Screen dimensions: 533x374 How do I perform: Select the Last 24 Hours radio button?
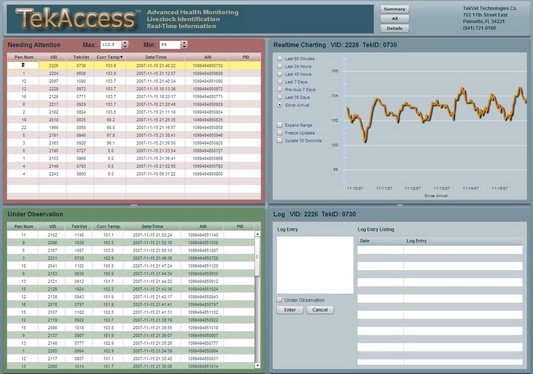(x=280, y=66)
